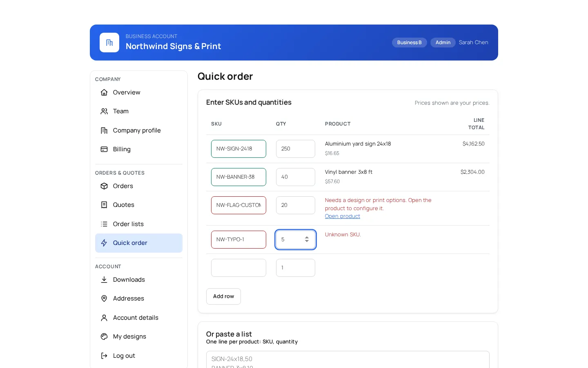
Task: Click the Account details person icon
Action: tap(104, 318)
